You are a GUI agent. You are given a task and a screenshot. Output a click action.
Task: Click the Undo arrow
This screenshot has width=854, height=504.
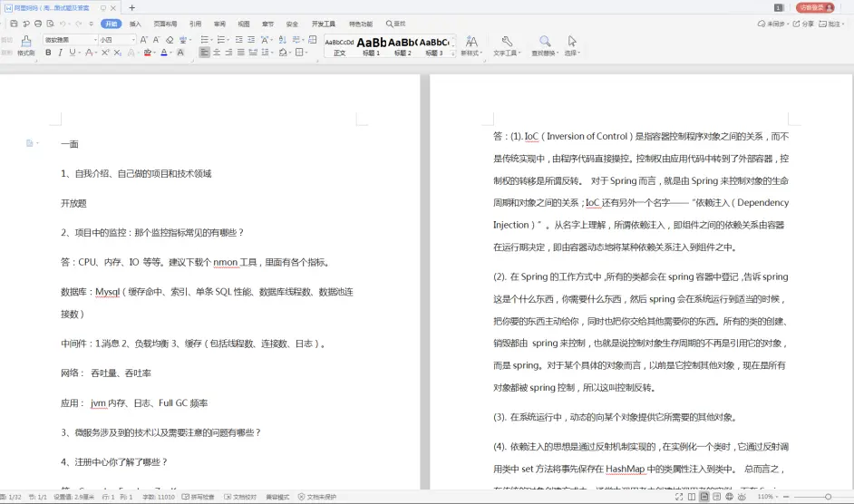pyautogui.click(x=63, y=24)
